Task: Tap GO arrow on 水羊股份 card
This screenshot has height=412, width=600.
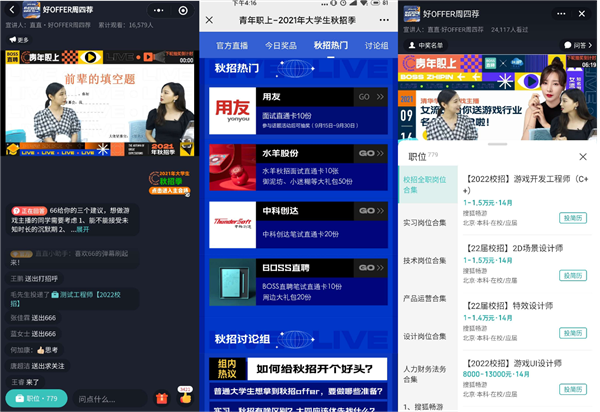Action: [x=371, y=153]
